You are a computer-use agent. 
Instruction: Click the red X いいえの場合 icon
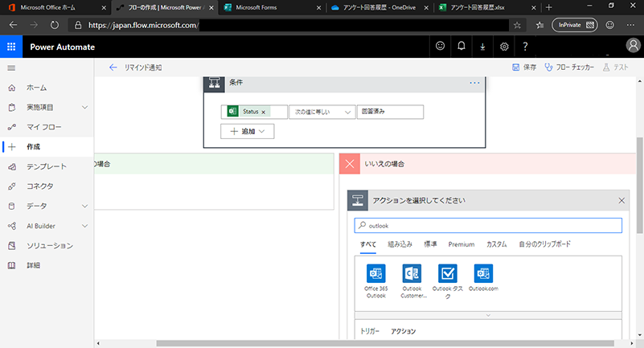point(350,164)
